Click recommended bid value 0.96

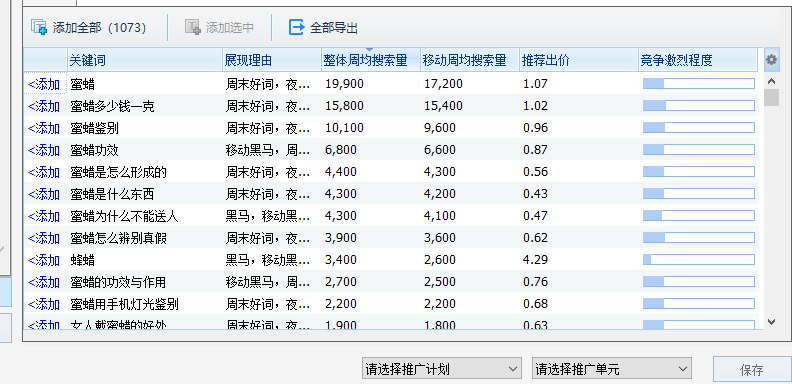(x=535, y=128)
